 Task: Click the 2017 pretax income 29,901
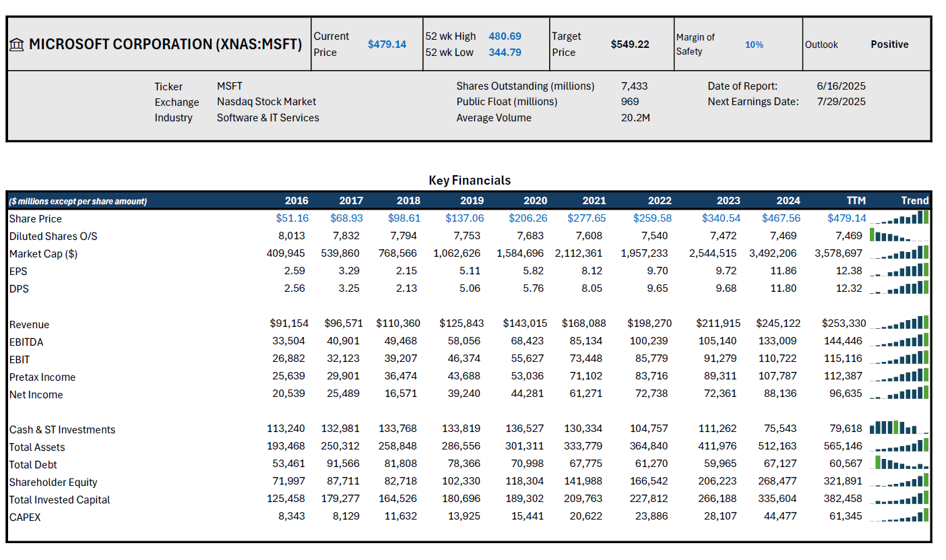pyautogui.click(x=342, y=376)
